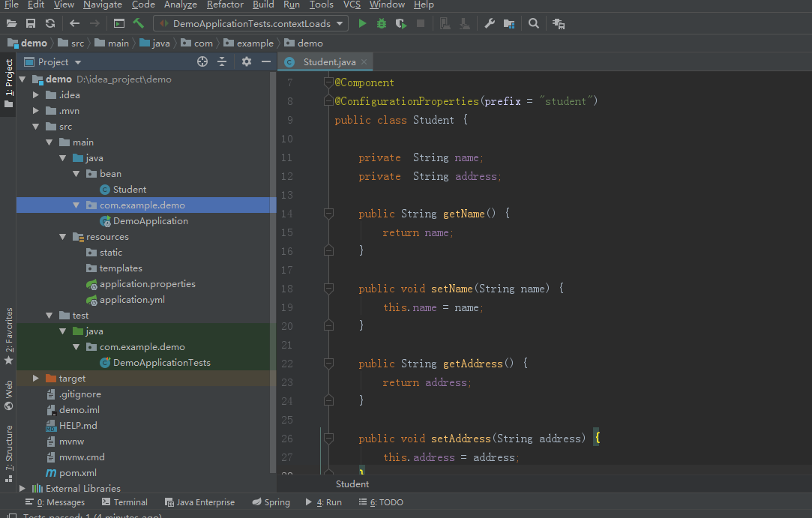The image size is (812, 518).
Task: Open the Web side tool window
Action: coord(8,396)
